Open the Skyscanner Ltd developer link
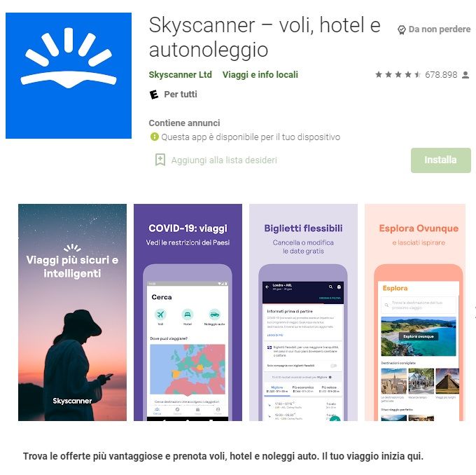This screenshot has width=476, height=475. coord(181,75)
